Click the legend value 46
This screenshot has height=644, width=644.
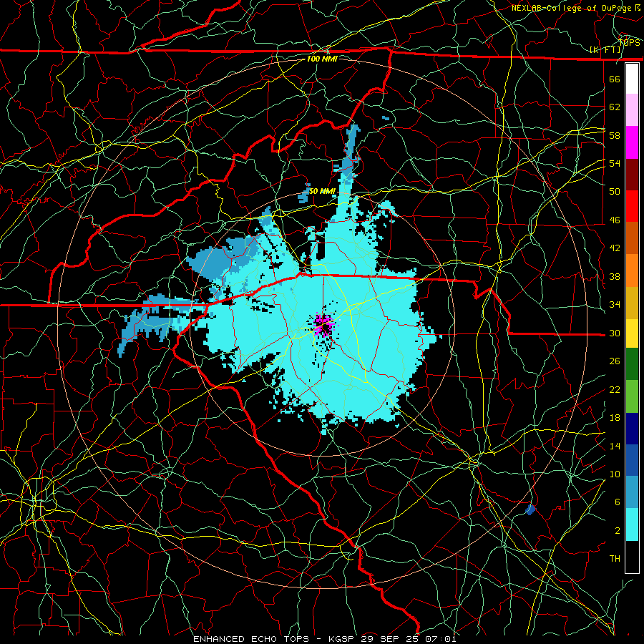point(615,220)
